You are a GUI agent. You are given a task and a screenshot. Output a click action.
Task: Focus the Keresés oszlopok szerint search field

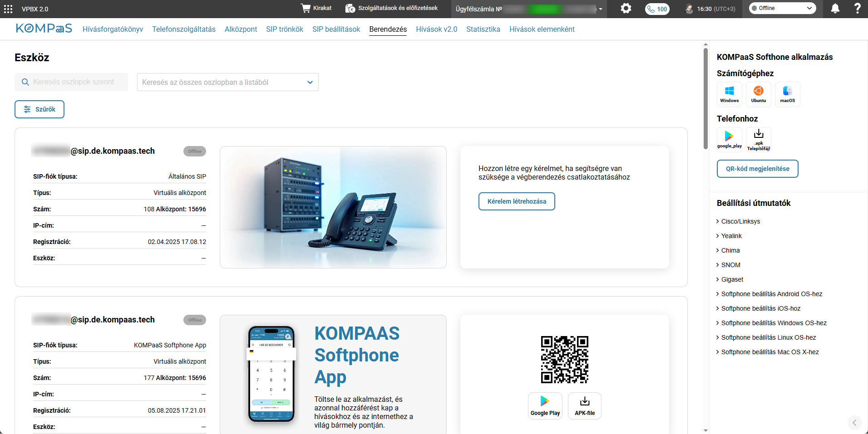point(71,82)
